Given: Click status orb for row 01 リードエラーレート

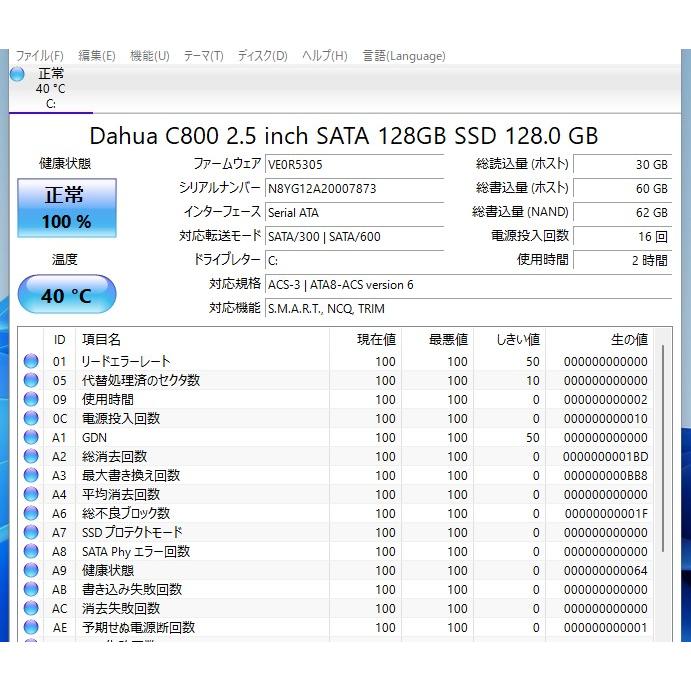Looking at the screenshot, I should (x=31, y=361).
